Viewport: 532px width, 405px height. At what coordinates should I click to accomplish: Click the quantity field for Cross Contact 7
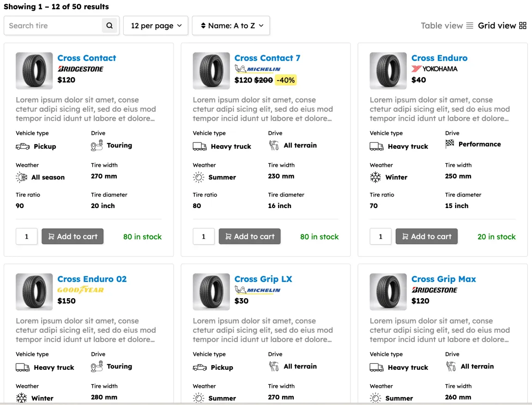(x=204, y=236)
